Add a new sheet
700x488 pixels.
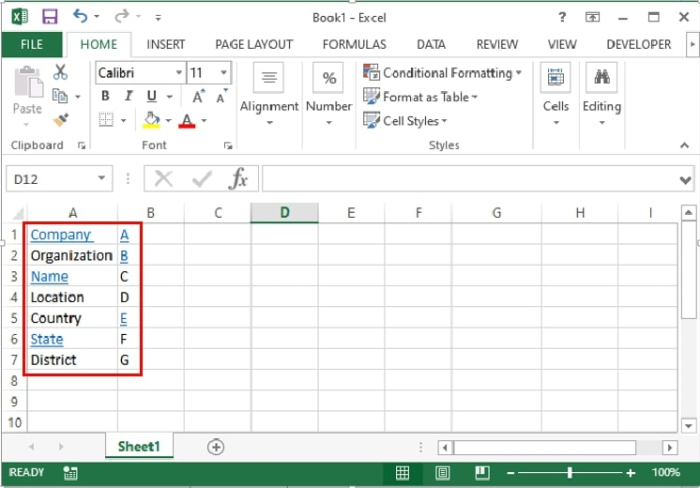(x=216, y=447)
